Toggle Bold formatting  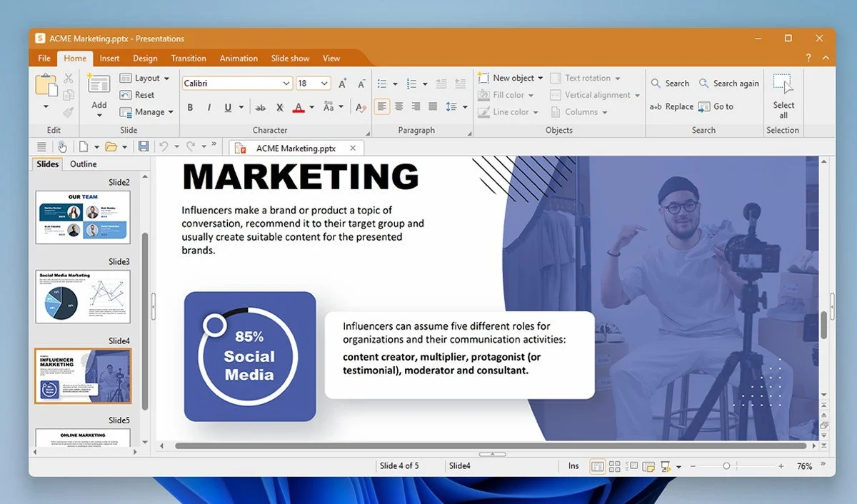(190, 108)
